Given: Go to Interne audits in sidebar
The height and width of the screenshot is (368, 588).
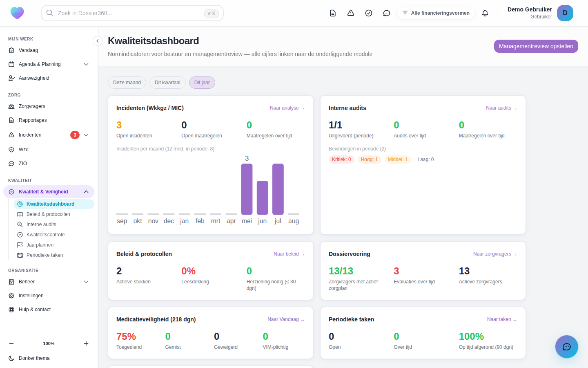Looking at the screenshot, I should [x=54, y=224].
